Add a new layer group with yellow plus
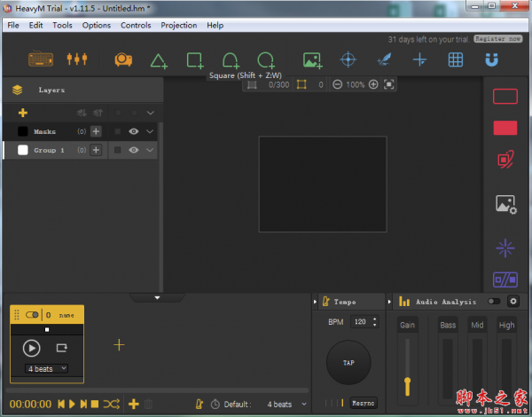The image size is (532, 417). (x=23, y=113)
